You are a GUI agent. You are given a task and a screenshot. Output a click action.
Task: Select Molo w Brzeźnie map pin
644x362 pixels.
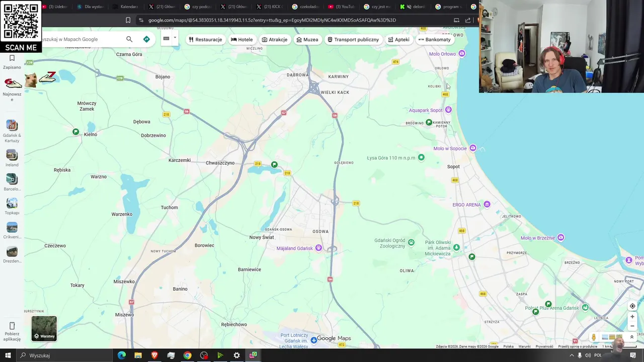coord(560,237)
